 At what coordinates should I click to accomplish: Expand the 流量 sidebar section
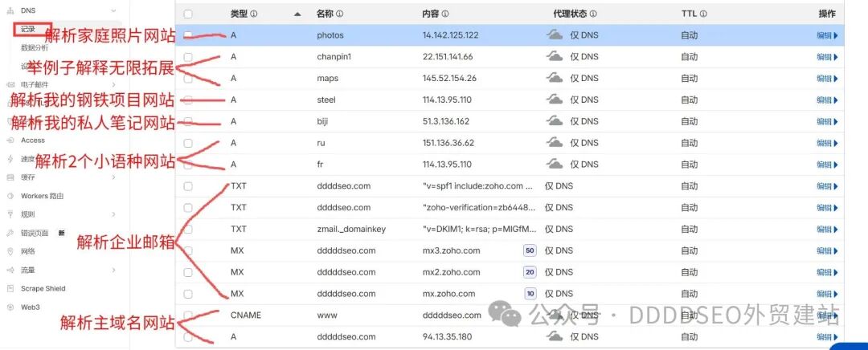(x=113, y=270)
